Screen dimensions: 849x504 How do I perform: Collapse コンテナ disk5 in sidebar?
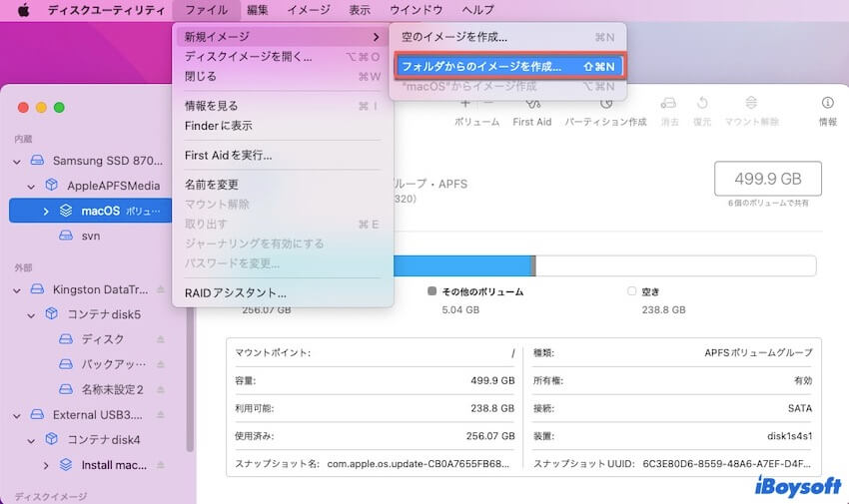(x=31, y=315)
